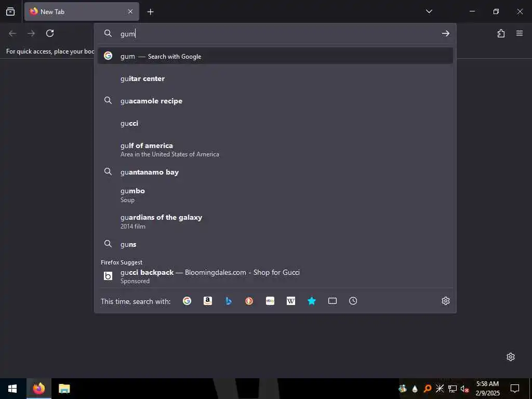532x399 pixels.
Task: Search with DuckDuckGo icon
Action: [x=249, y=301]
